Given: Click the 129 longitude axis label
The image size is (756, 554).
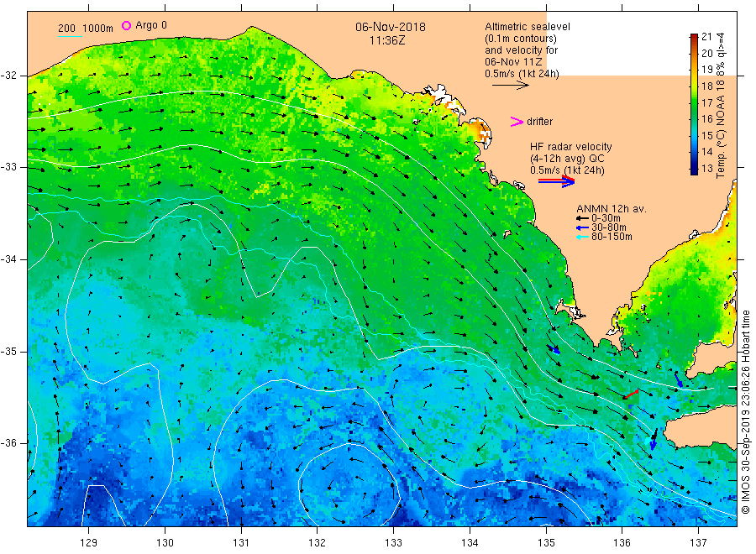Looking at the screenshot, I should pyautogui.click(x=89, y=543).
